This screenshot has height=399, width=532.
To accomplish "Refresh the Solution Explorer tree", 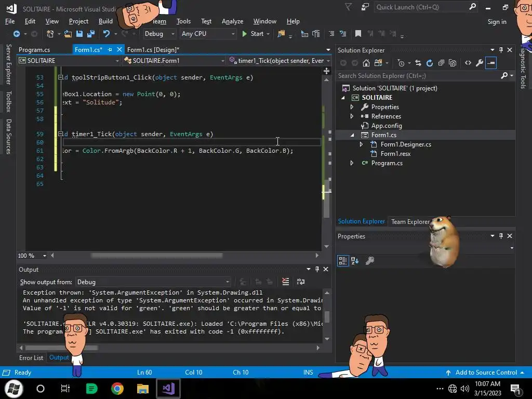I will (x=430, y=63).
